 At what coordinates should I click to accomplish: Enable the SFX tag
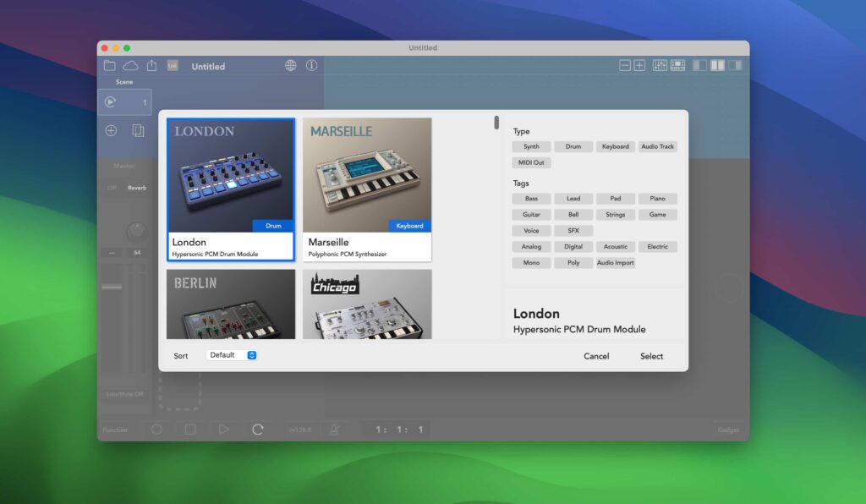click(x=573, y=230)
